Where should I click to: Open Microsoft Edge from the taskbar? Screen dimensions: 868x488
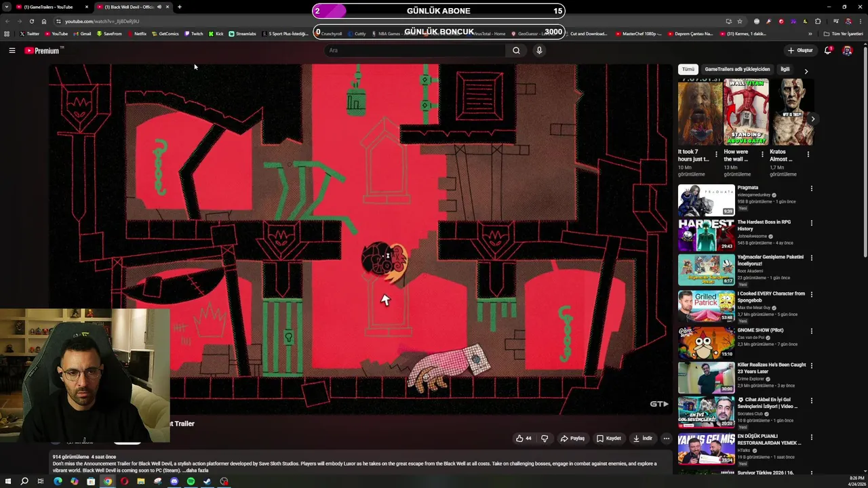[58, 481]
